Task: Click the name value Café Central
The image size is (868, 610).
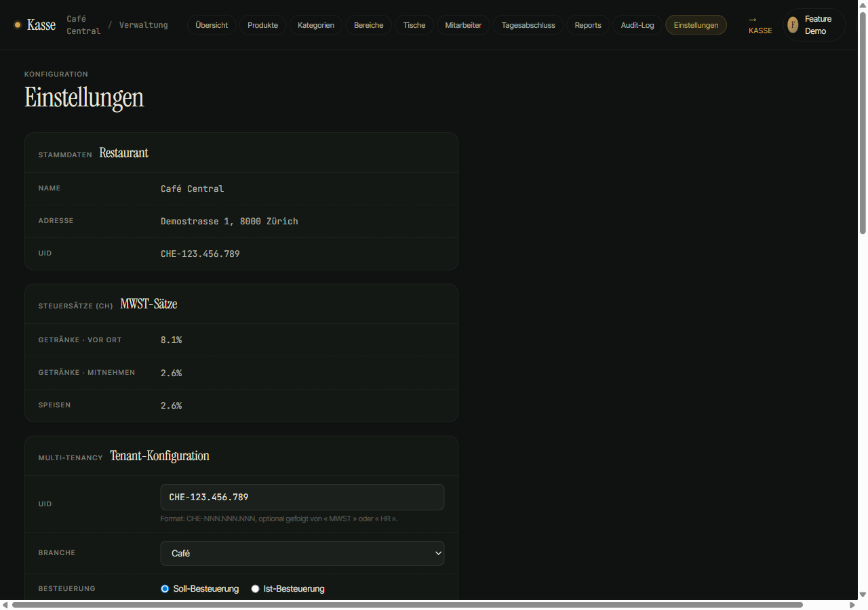Action: click(192, 188)
